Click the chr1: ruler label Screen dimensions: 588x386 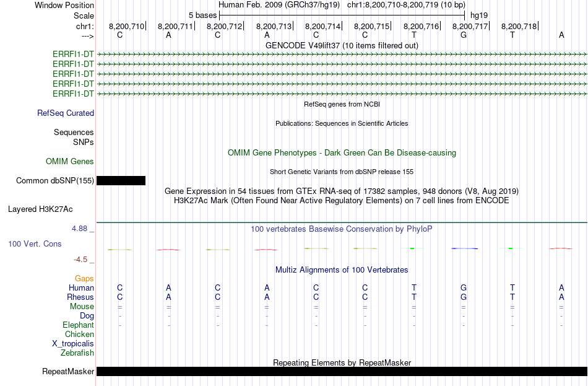coord(85,26)
